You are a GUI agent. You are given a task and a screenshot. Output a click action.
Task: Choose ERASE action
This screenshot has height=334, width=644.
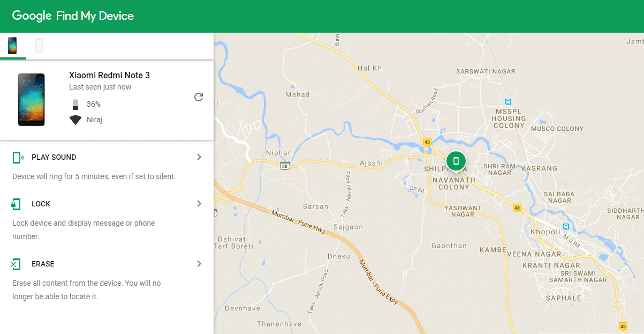[x=43, y=264]
